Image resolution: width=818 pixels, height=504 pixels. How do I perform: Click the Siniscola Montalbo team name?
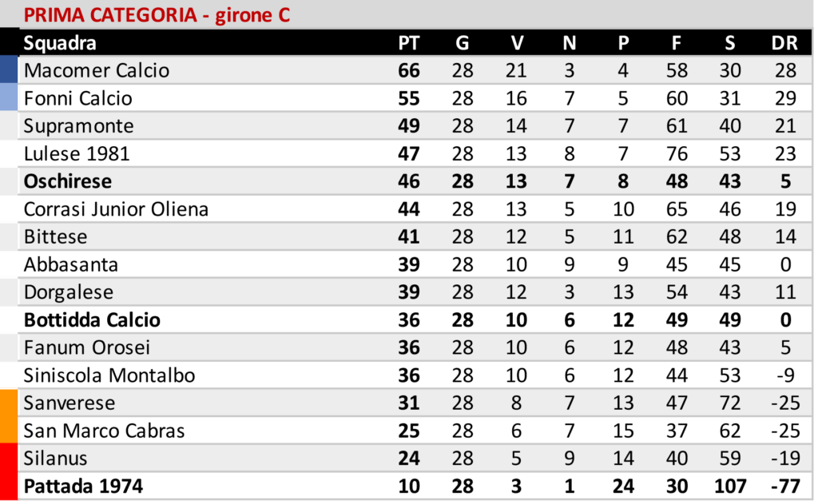click(109, 375)
